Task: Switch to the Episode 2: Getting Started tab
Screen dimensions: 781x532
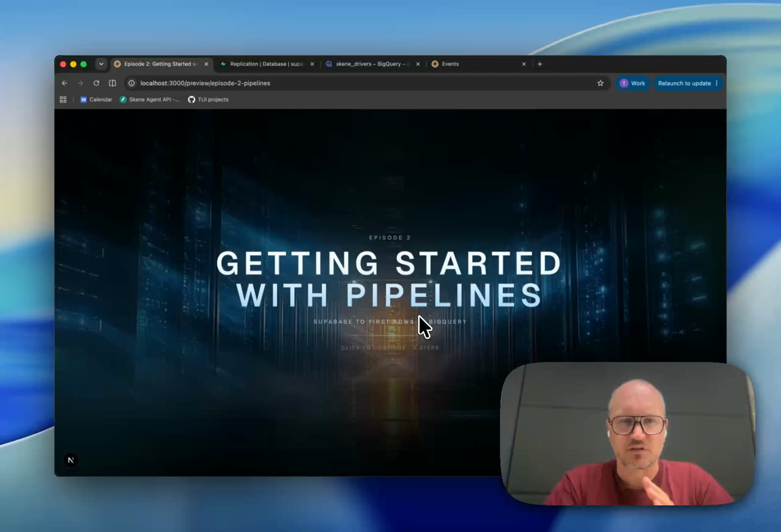Action: click(x=162, y=64)
